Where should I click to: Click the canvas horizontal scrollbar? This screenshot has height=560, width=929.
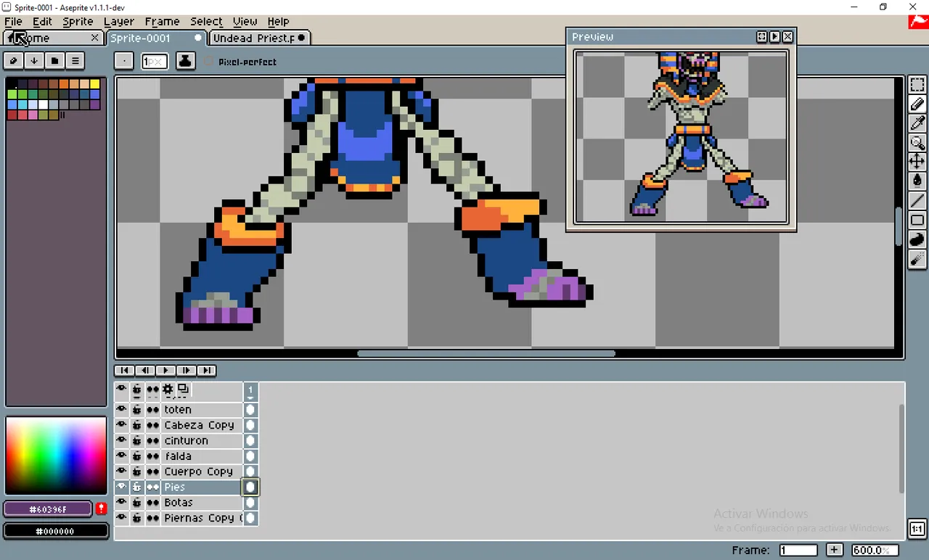486,354
